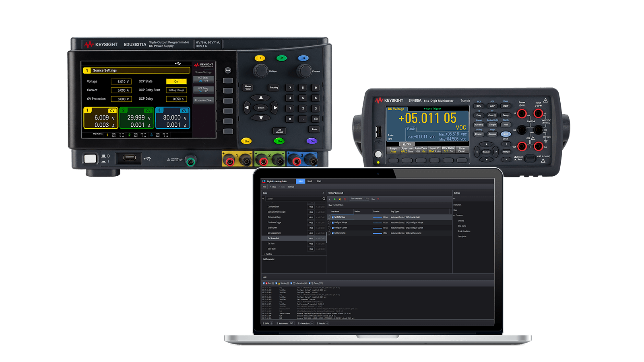644x362 pixels.
Task: Click the red Stop icon in toolbar
Action: coord(345,199)
